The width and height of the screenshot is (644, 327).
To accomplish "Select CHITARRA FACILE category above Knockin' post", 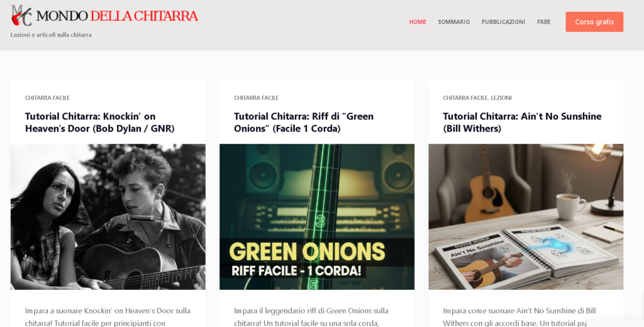I will 47,97.
